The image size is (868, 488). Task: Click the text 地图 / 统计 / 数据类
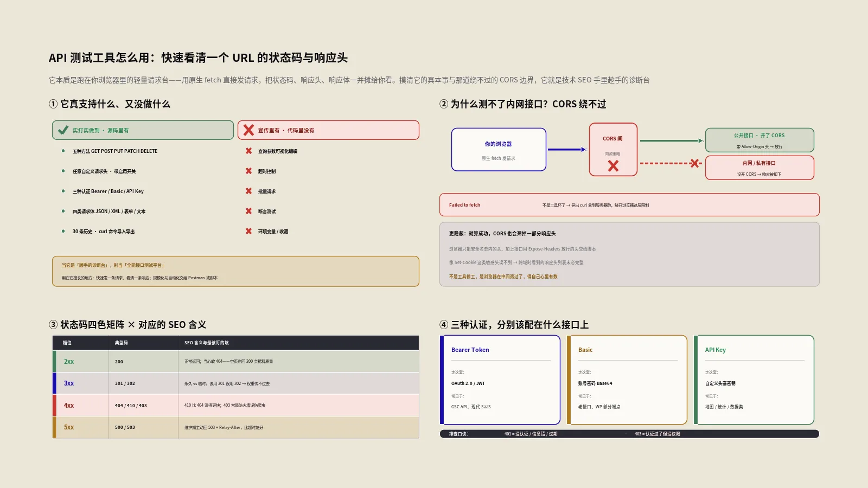(724, 407)
